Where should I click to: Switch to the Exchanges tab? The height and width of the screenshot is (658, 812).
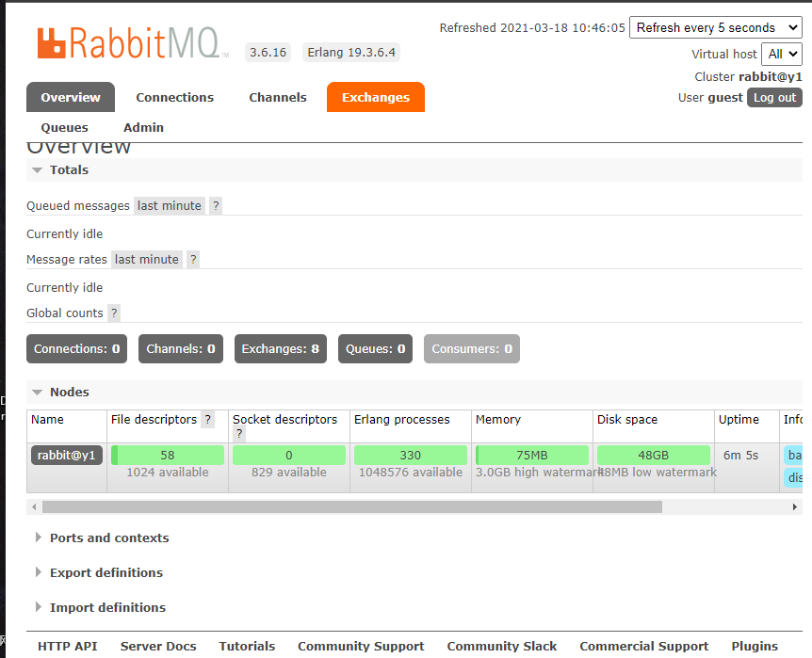tap(376, 97)
